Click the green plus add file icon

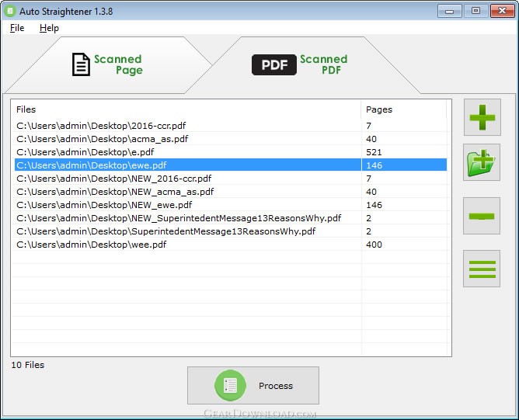(x=482, y=117)
